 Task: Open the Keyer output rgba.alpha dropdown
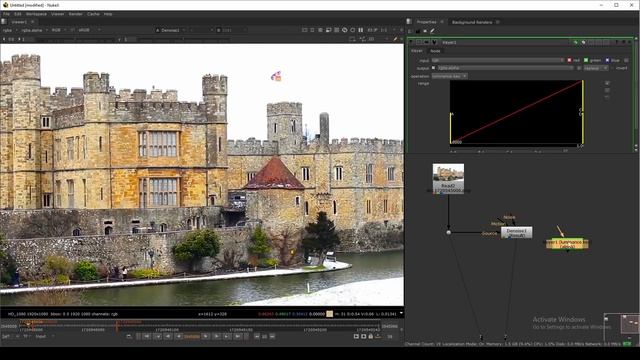(506, 68)
